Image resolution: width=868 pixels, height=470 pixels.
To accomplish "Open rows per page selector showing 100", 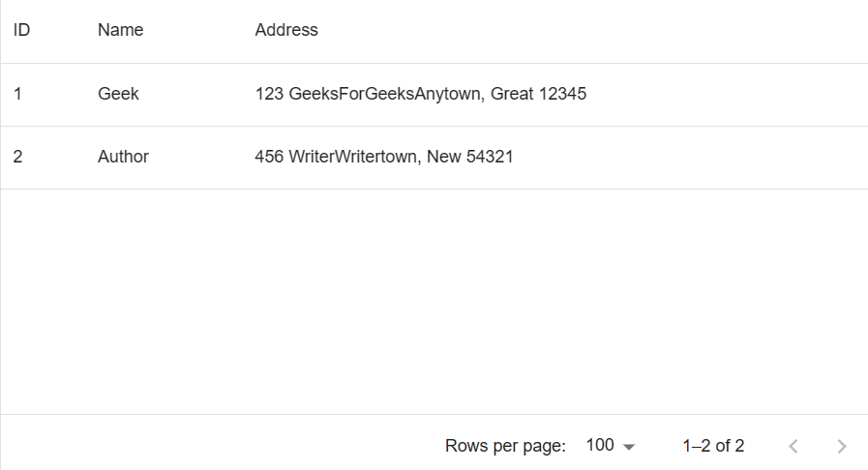I will tap(601, 445).
